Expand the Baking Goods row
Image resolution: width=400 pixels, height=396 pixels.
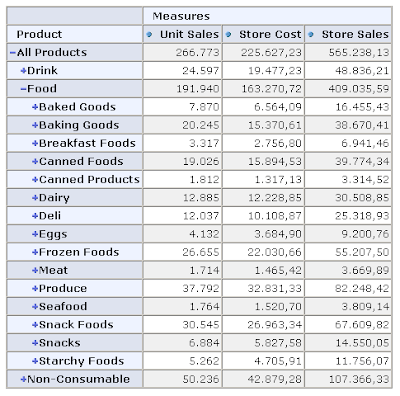pyautogui.click(x=35, y=125)
